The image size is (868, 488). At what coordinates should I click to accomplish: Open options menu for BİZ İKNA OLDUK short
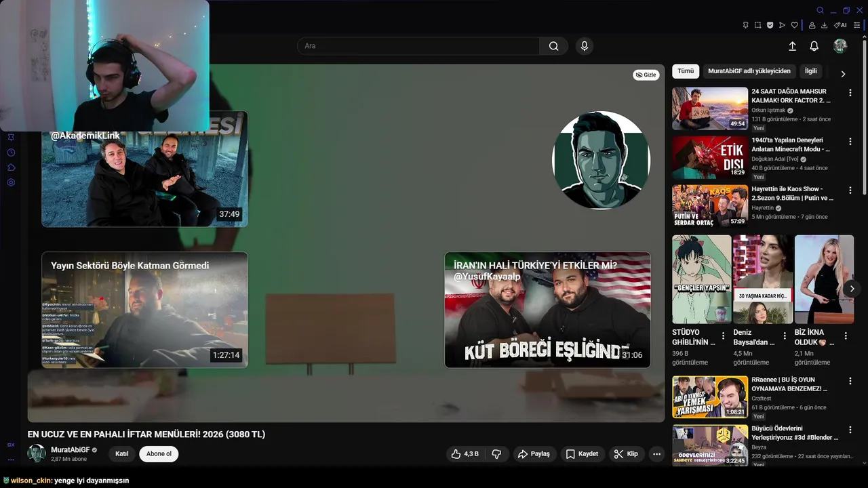tap(846, 335)
